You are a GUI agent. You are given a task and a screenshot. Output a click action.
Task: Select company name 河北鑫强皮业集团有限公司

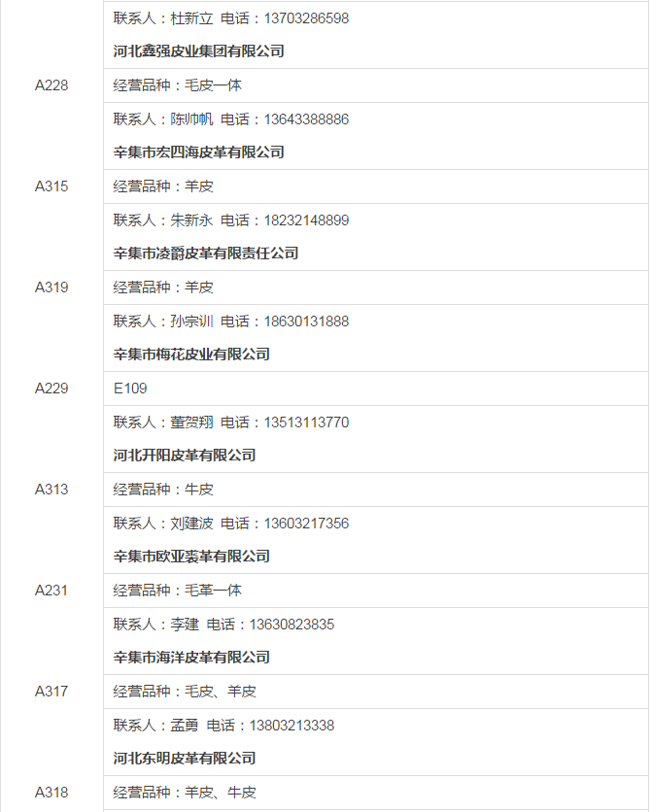click(199, 51)
